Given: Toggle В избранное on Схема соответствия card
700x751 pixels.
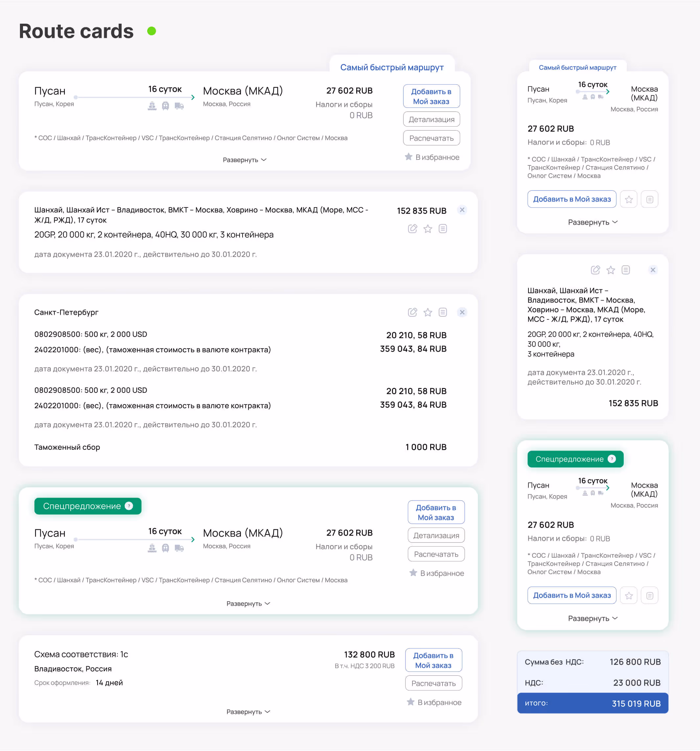Looking at the screenshot, I should tap(434, 702).
